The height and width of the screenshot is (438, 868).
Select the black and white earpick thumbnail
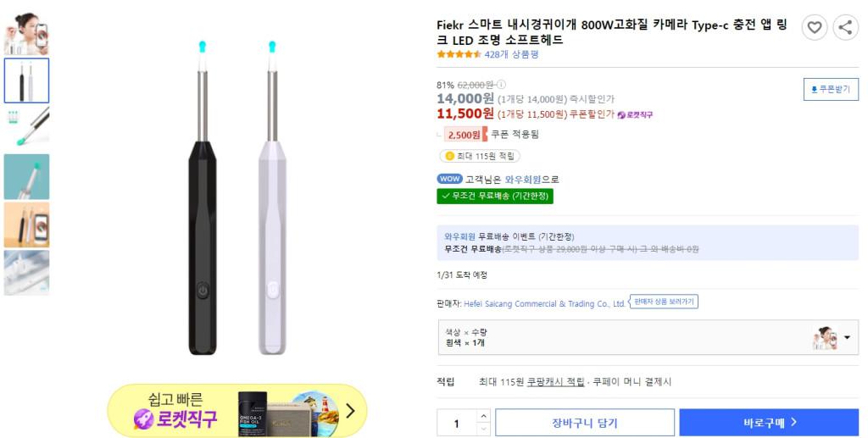[26, 80]
